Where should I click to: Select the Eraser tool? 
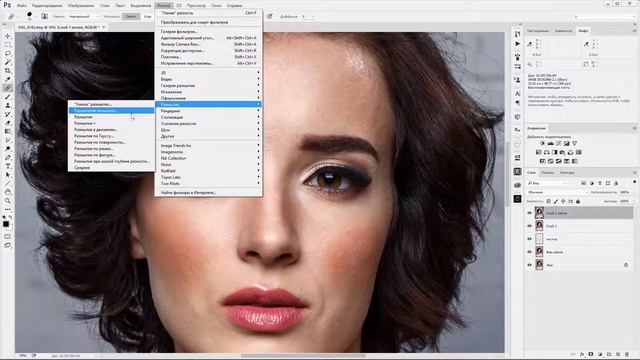(8, 122)
